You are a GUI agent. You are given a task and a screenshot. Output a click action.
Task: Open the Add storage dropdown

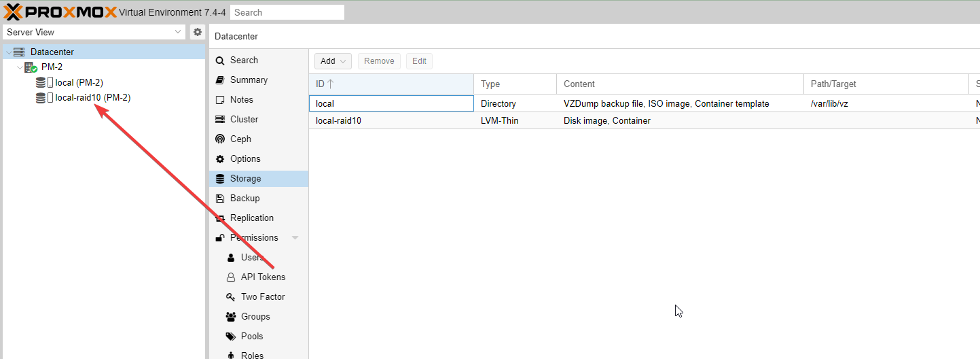333,61
